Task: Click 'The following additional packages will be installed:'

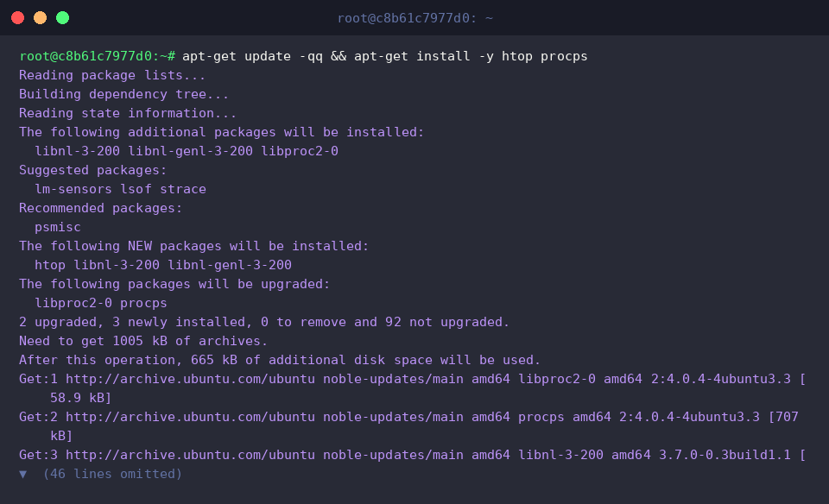Action: [x=222, y=132]
